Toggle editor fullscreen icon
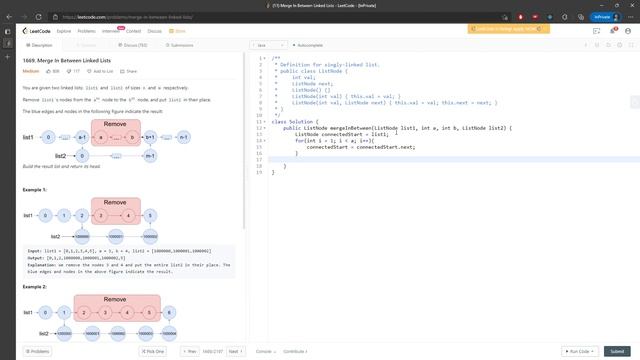 click(x=631, y=45)
